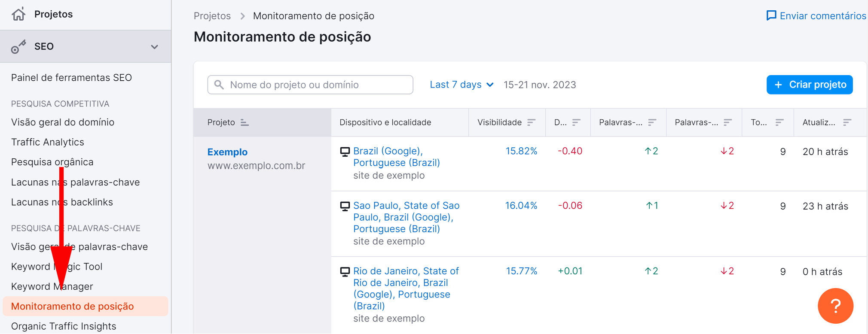
Task: Click the Nome do projeto ou domínio input field
Action: [x=309, y=85]
